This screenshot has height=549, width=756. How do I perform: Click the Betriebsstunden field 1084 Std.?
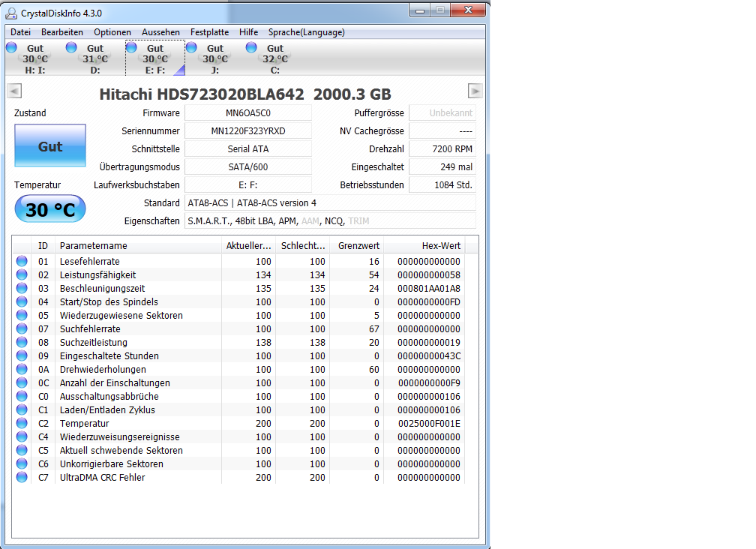(442, 185)
